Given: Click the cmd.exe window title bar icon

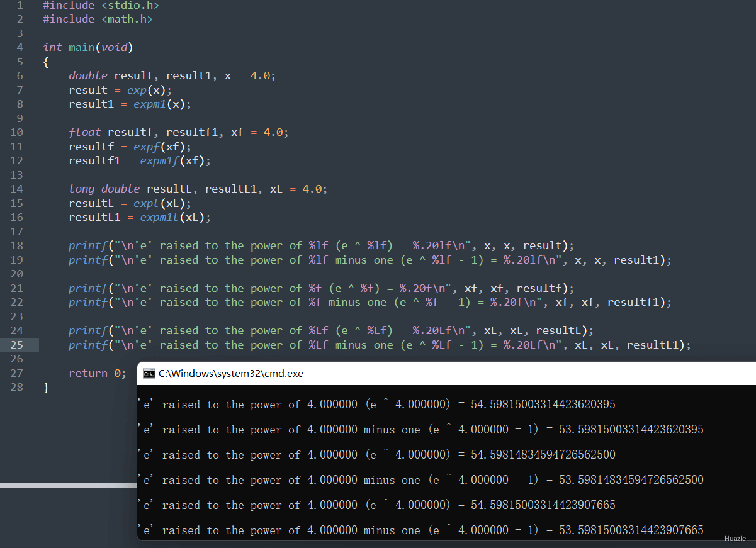Looking at the screenshot, I should tap(149, 373).
